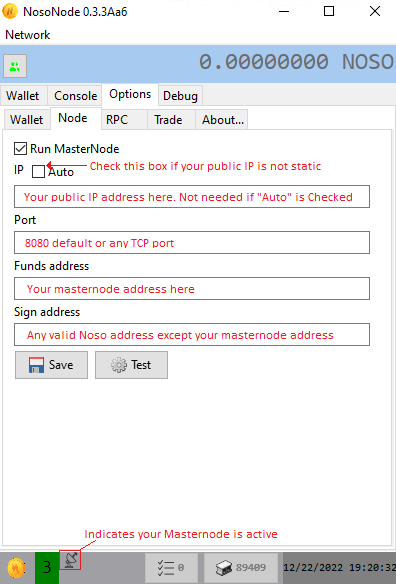Open the RPC options sub-tab
Screen dimensions: 396x584
point(117,120)
